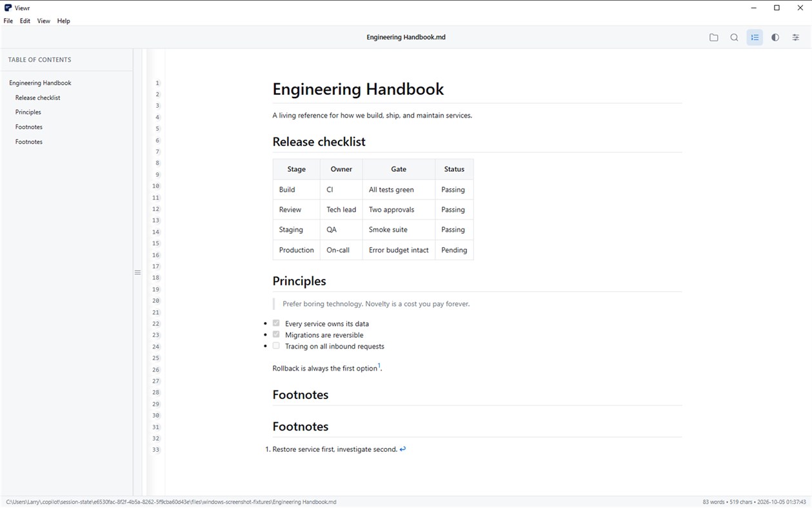Click the 'Tech lead' owner cell

click(341, 210)
